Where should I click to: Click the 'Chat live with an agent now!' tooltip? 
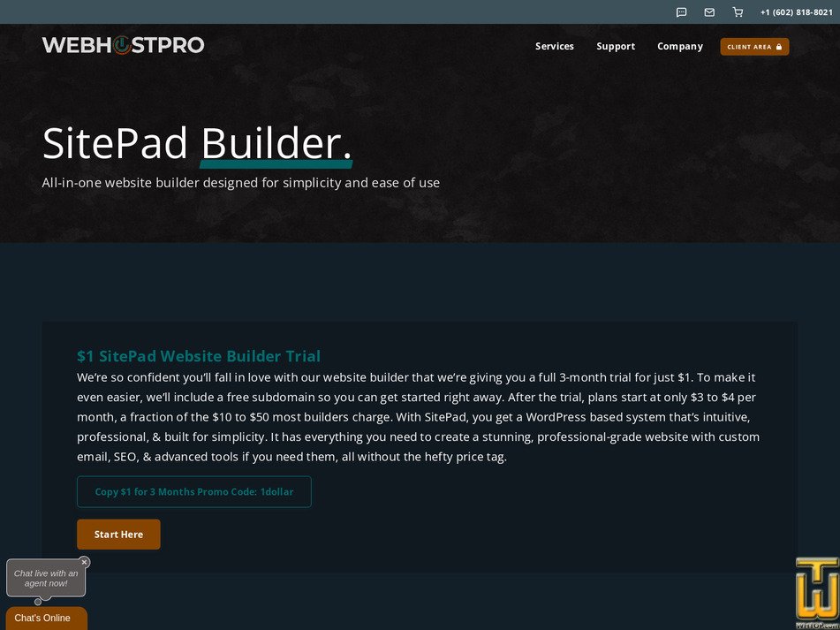[46, 578]
